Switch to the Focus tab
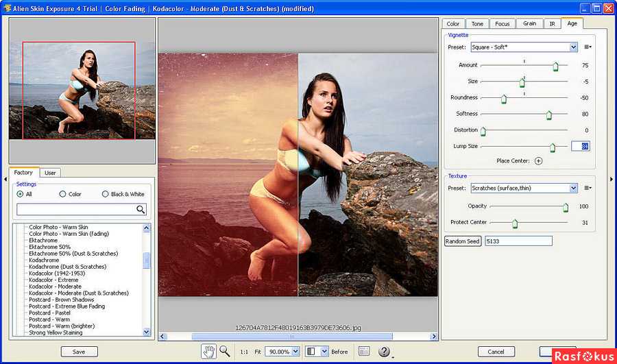This screenshot has width=617, height=364. (502, 23)
